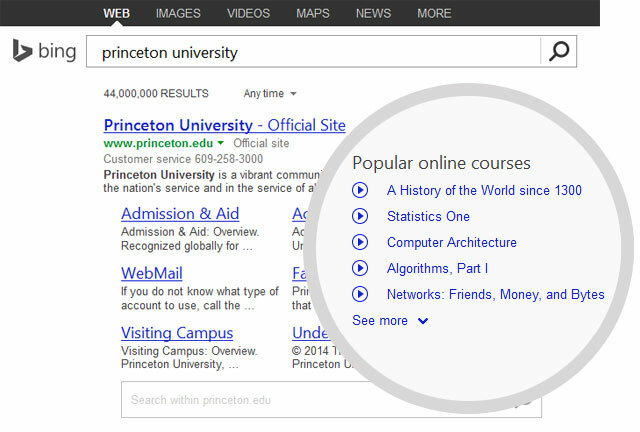Viewport: 640px width, 432px height.
Task: Open the MORE menu
Action: (x=434, y=13)
